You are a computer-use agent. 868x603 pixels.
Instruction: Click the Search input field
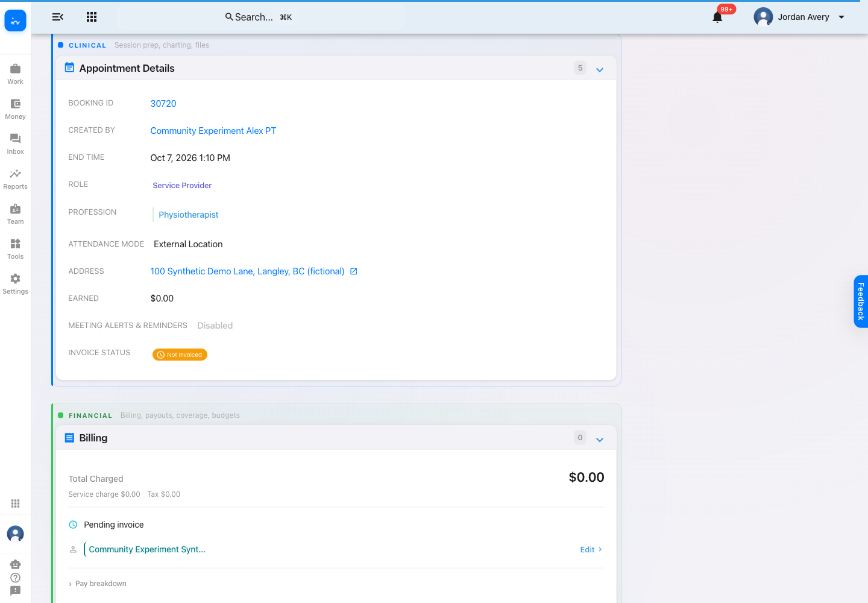coord(262,17)
